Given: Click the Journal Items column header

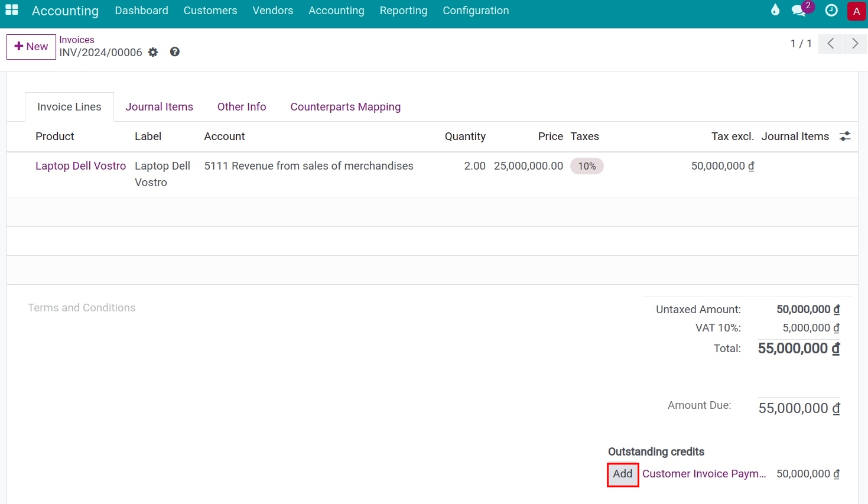Looking at the screenshot, I should [795, 136].
